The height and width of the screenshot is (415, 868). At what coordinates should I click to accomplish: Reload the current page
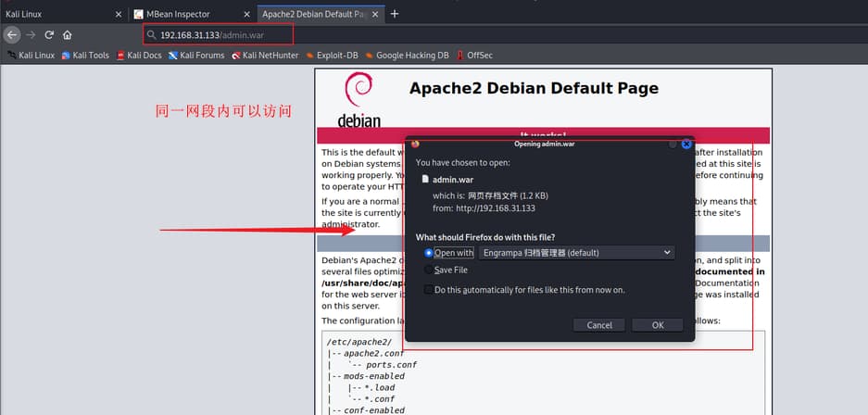pyautogui.click(x=49, y=35)
